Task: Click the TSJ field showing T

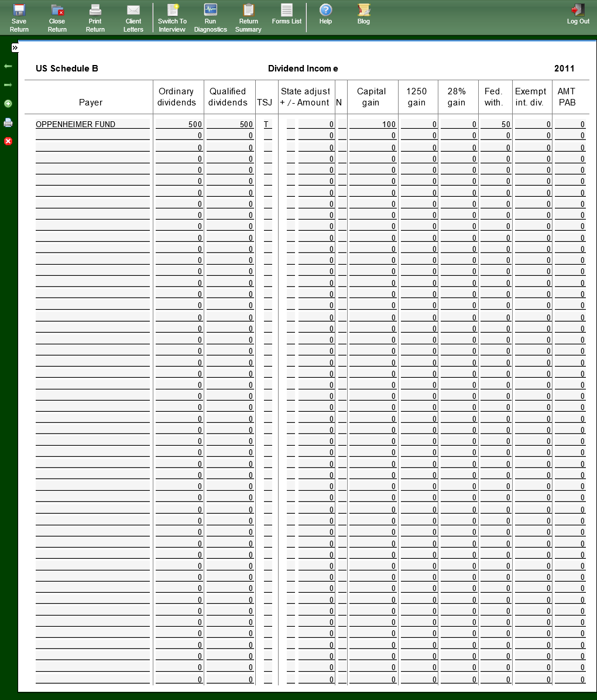Action: pyautogui.click(x=267, y=124)
